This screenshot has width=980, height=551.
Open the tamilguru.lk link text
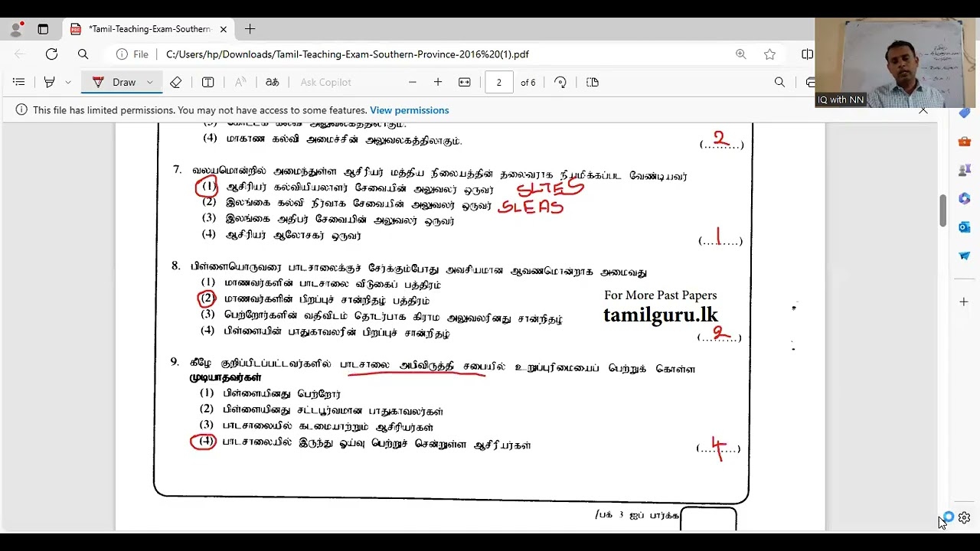point(661,315)
